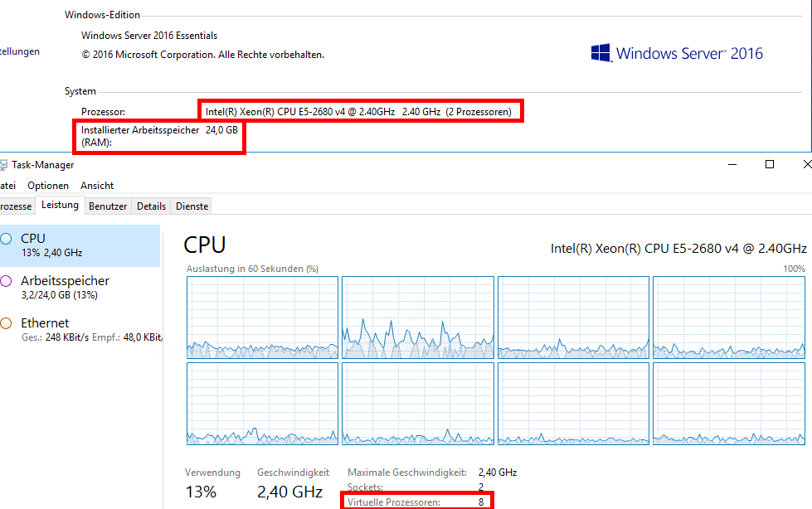The image size is (812, 509).
Task: Click the first CPU core usage graph
Action: pyautogui.click(x=262, y=318)
